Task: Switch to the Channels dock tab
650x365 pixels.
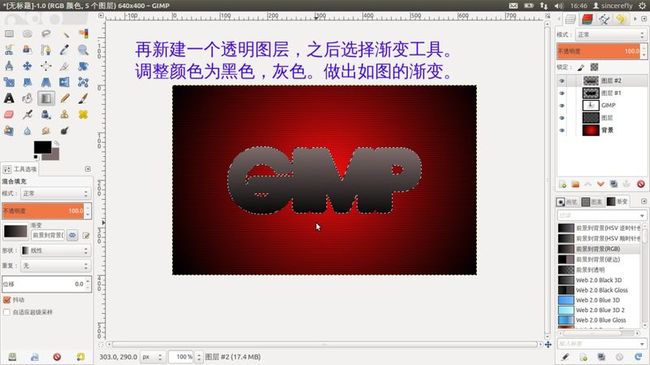Action: tap(587, 19)
